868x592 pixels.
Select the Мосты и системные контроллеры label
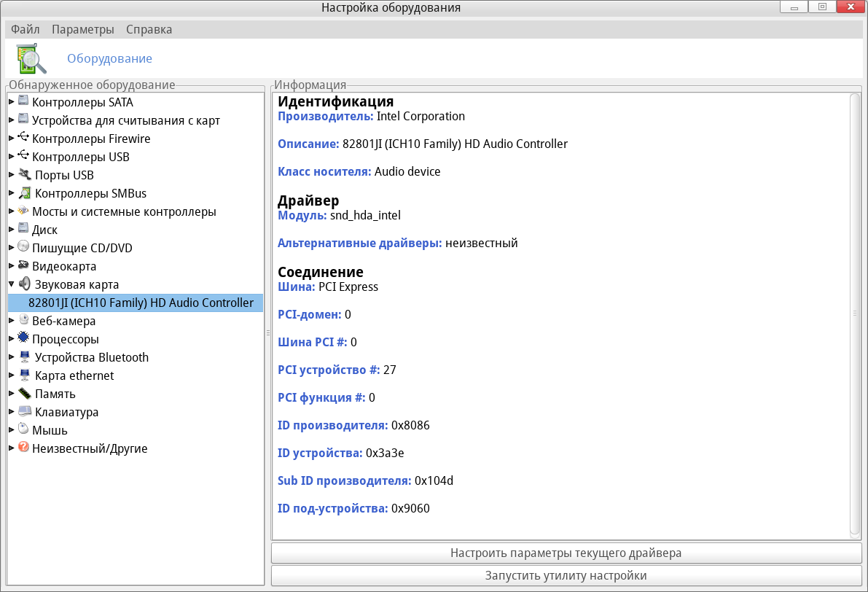pos(124,211)
